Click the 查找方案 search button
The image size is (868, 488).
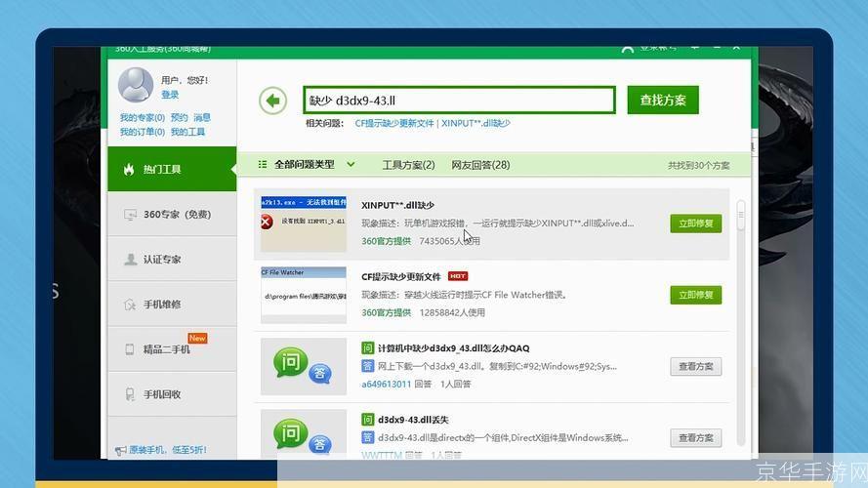[x=663, y=101]
